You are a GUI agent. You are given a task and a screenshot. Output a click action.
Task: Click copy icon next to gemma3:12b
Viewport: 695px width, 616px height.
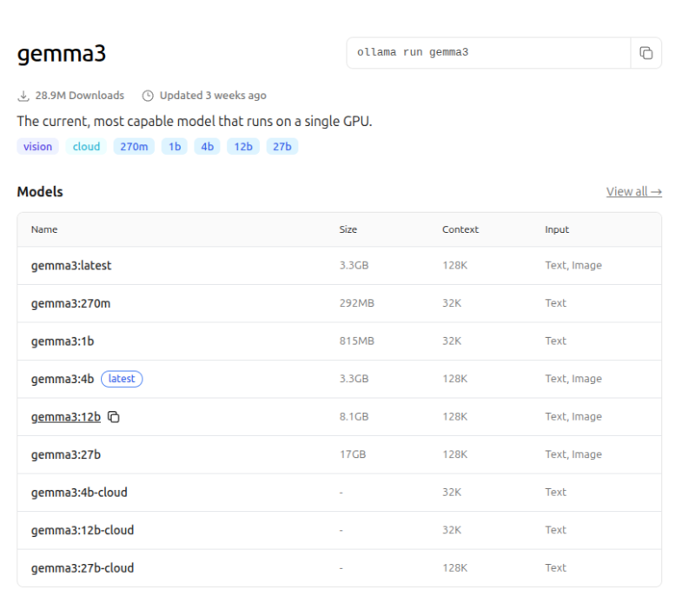click(114, 417)
